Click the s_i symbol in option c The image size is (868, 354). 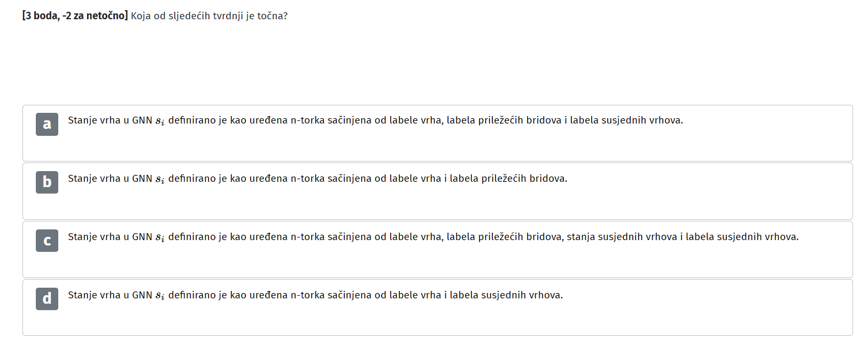(x=160, y=238)
